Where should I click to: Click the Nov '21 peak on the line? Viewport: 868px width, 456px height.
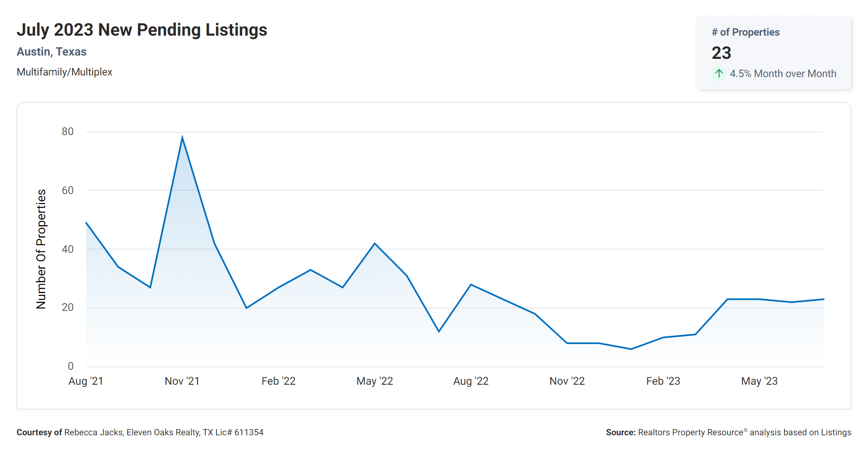182,137
